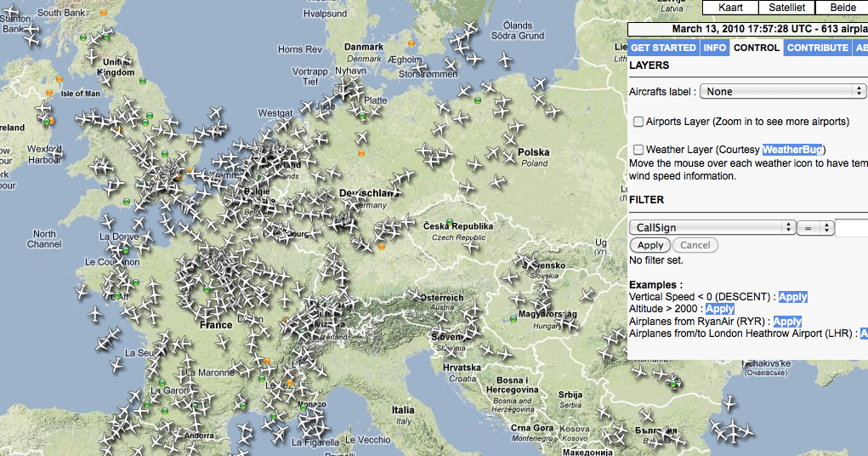Click the Italia map label

click(403, 410)
